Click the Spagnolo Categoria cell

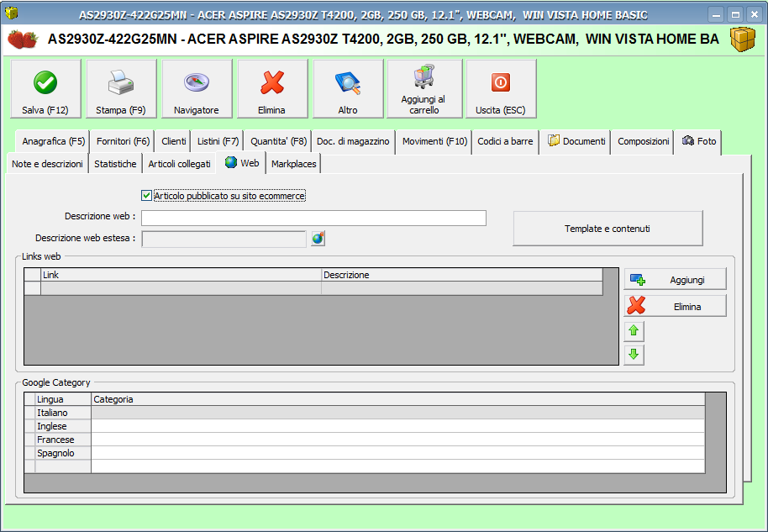coord(397,453)
